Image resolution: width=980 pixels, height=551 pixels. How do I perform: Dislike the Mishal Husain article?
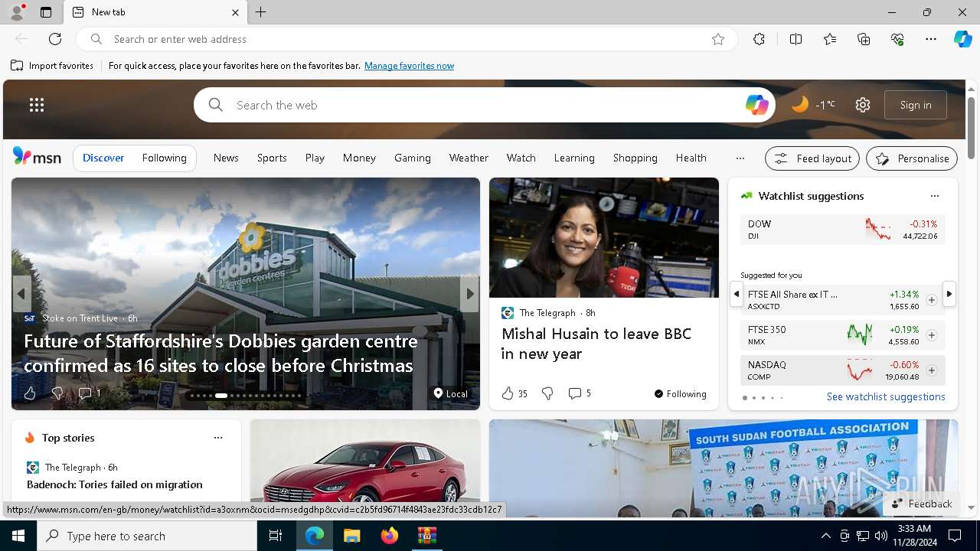point(547,393)
